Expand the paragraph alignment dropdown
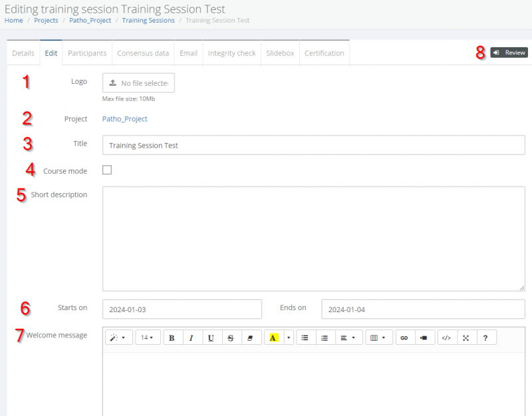This screenshot has height=416, width=532. click(x=348, y=337)
